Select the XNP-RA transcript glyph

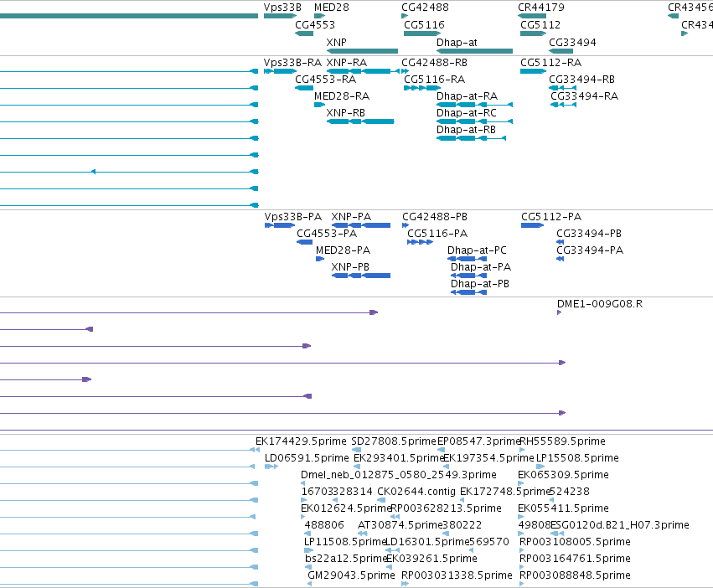(363, 71)
